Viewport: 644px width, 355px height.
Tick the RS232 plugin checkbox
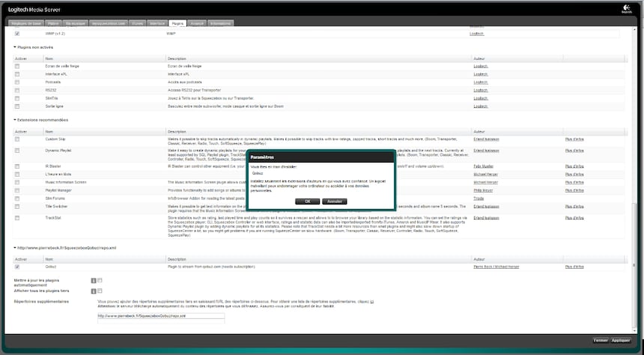[x=17, y=91]
